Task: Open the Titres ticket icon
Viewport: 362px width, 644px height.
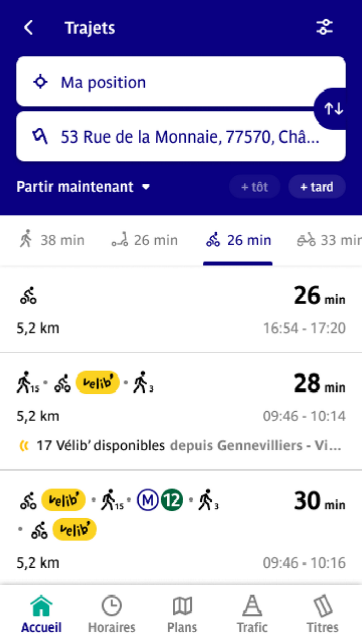Action: tap(323, 606)
